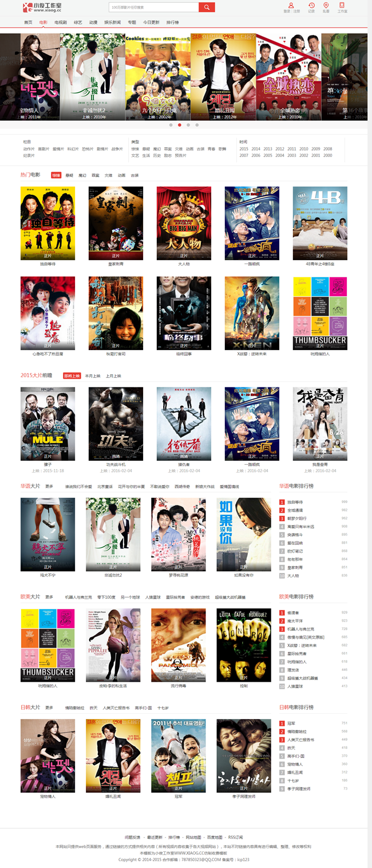Screen dimensions: 372x868
Task: Filter by year 2000
Action: [328, 155]
